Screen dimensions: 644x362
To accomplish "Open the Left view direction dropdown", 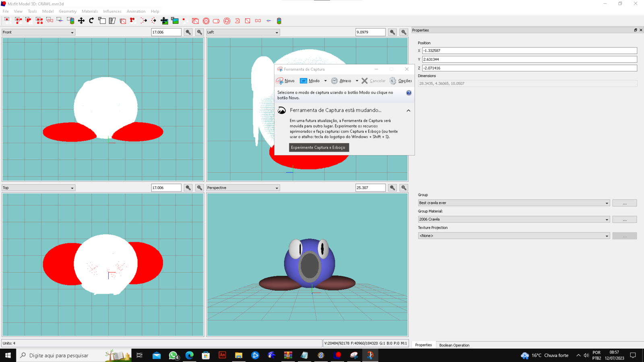I will [x=243, y=32].
